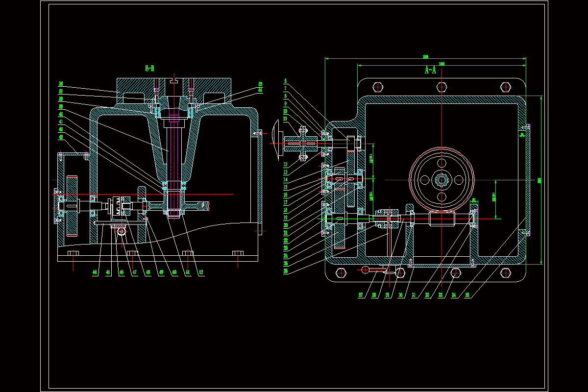This screenshot has height=392, width=588.
Task: Click the top-left hex bolt on A-A housing
Action: pos(378,87)
